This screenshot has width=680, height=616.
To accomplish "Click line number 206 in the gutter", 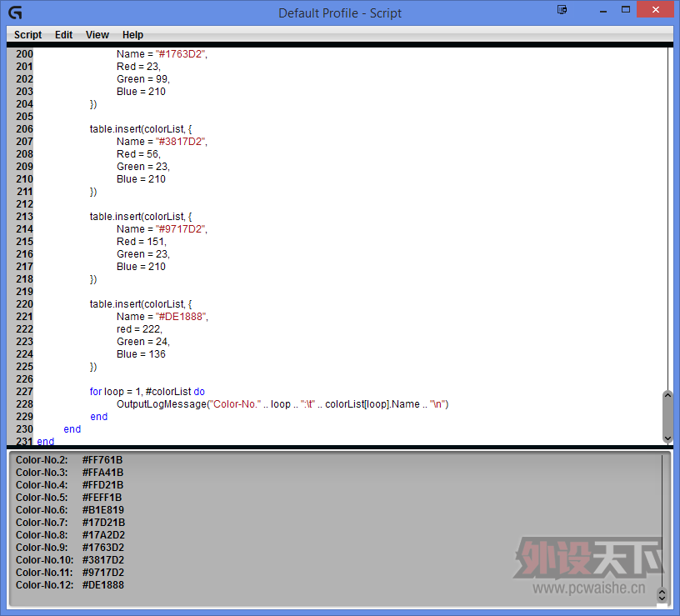I will [x=24, y=129].
